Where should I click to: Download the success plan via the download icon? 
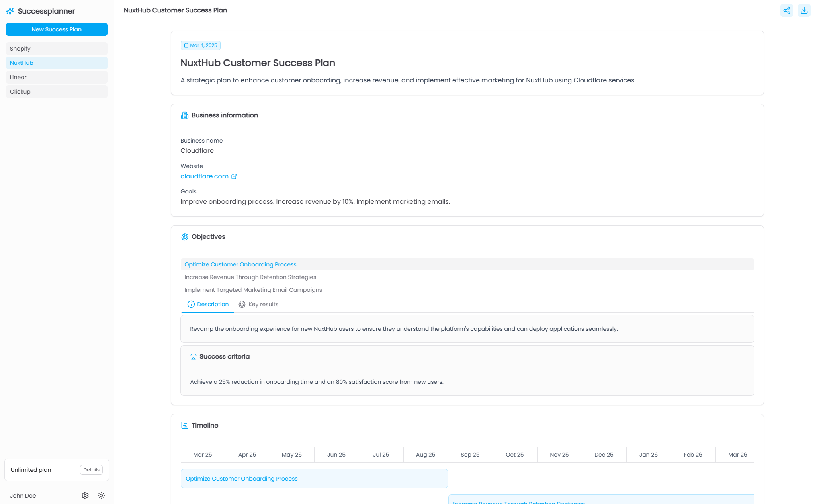point(804,10)
